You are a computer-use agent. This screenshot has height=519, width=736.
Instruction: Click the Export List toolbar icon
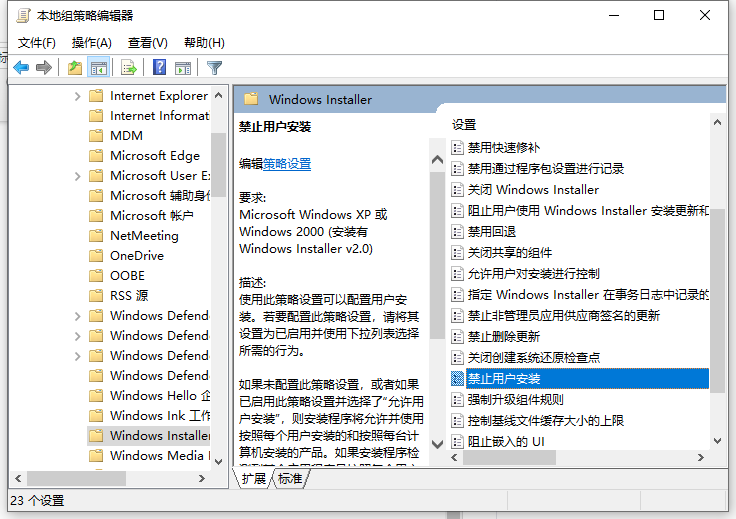point(128,68)
